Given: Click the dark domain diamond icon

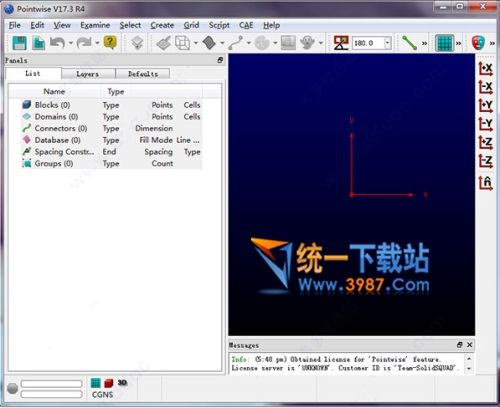Looking at the screenshot, I should [209, 43].
